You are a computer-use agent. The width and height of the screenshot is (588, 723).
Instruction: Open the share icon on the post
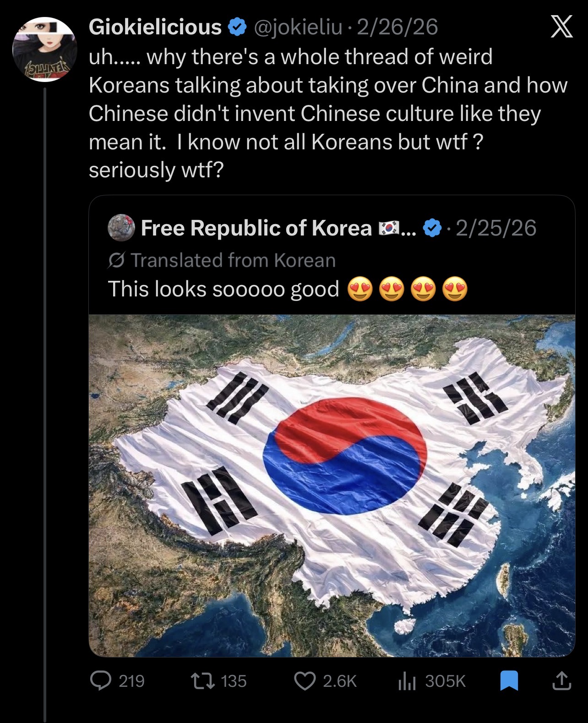[x=561, y=680]
